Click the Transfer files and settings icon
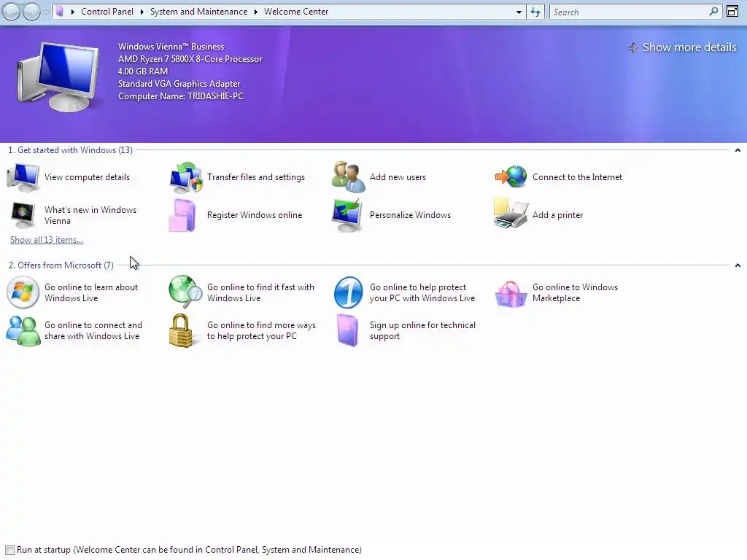 [186, 177]
